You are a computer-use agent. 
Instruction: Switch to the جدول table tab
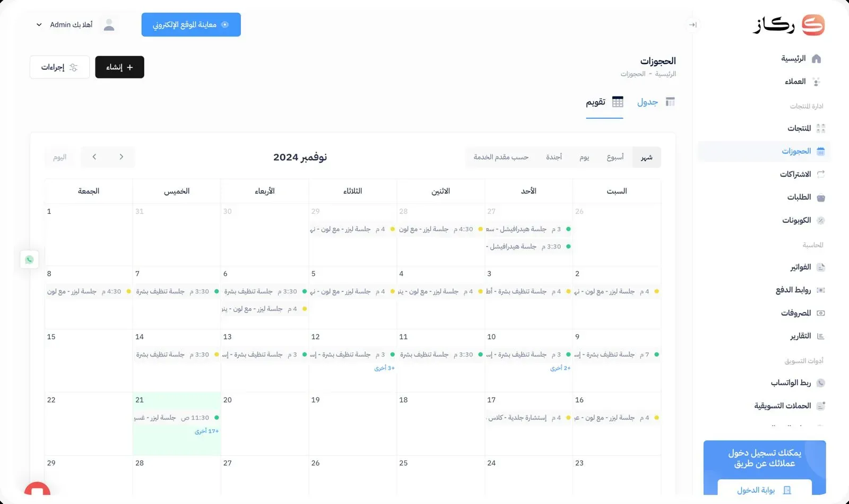click(655, 102)
